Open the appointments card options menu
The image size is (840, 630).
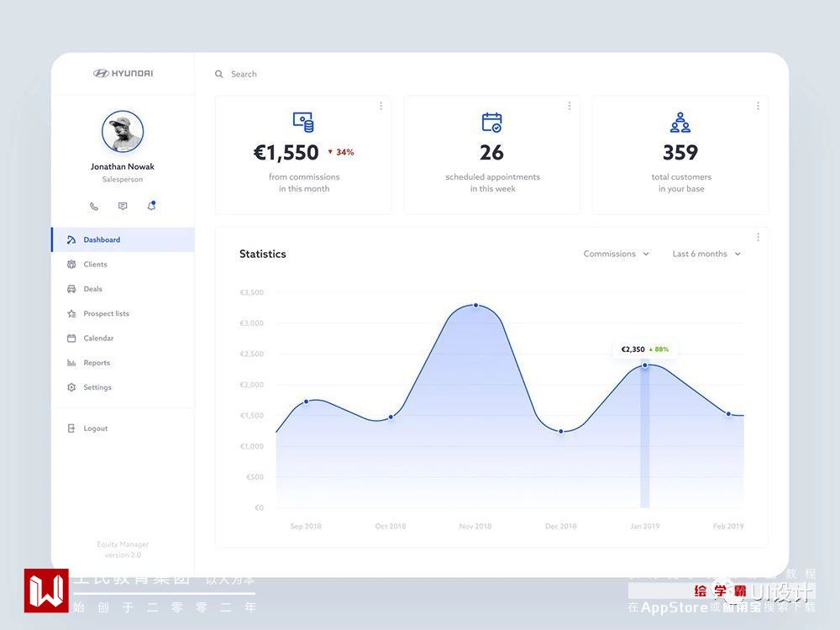click(570, 106)
